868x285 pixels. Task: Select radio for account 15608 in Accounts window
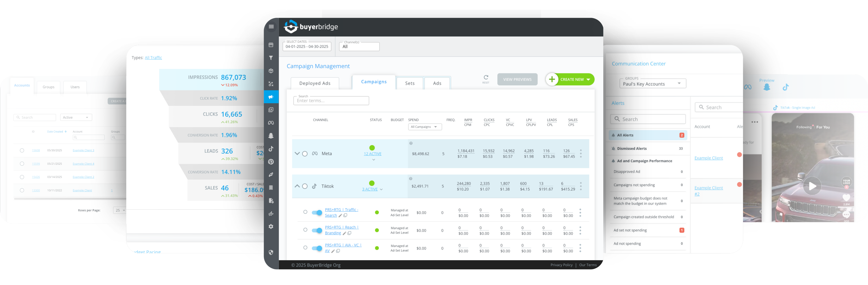coord(22,151)
